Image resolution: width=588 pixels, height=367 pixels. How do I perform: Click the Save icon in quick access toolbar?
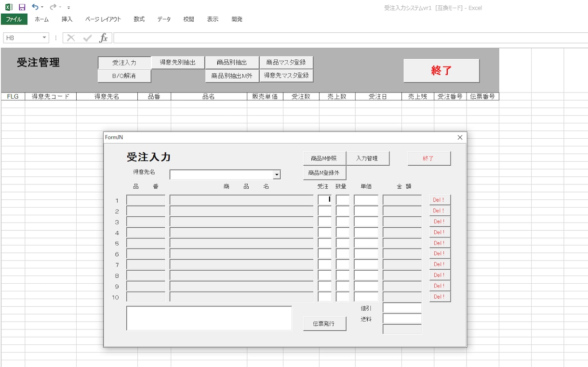[x=22, y=7]
